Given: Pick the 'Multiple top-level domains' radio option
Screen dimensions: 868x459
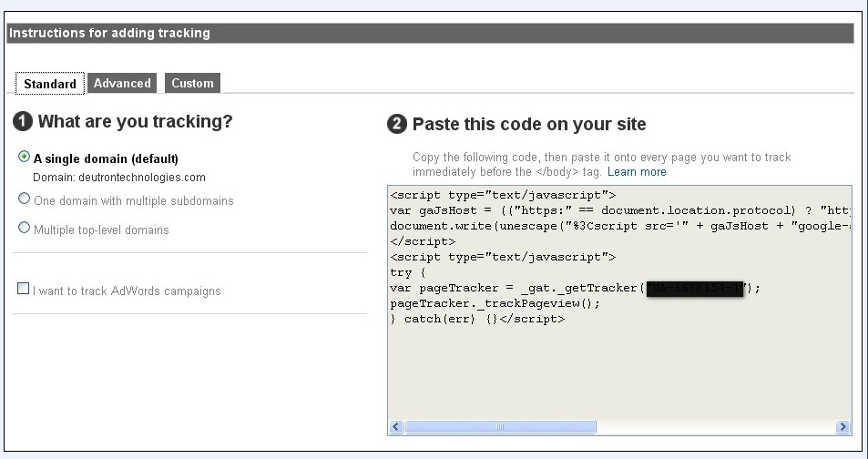Looking at the screenshot, I should point(25,229).
